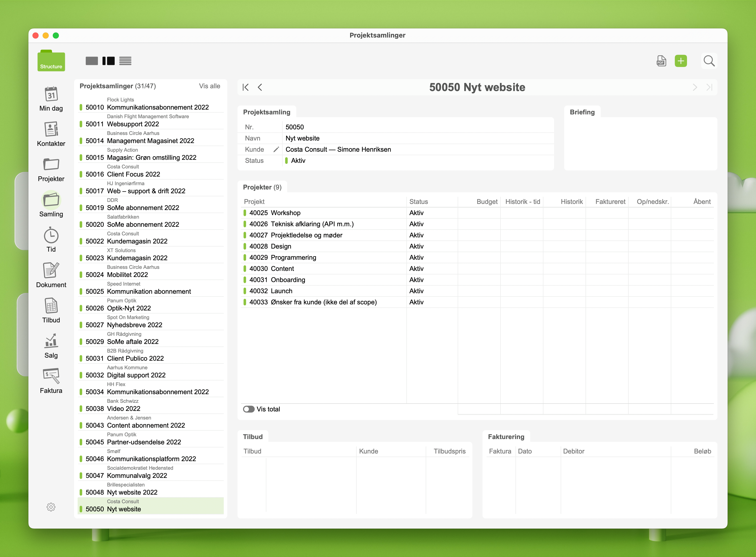Switch to list-only view layout
This screenshot has height=557, width=756.
125,61
